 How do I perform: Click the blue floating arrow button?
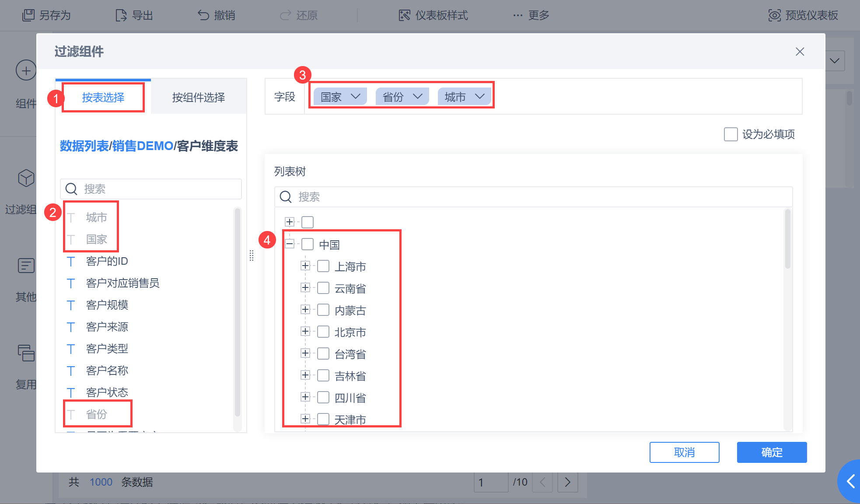point(850,481)
